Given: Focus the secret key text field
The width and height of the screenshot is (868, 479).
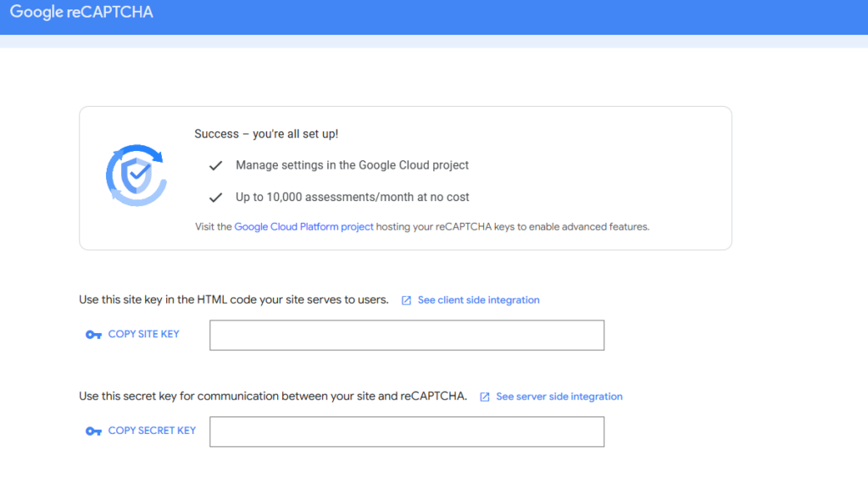Looking at the screenshot, I should [407, 432].
